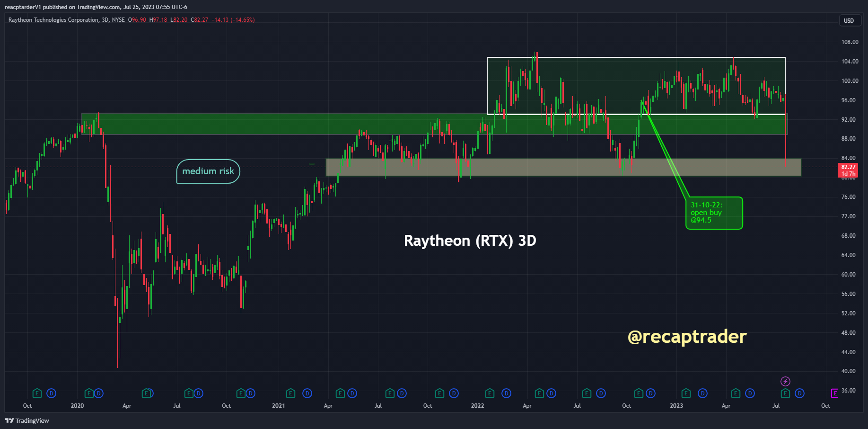Click the July 2022 earnings E marker
Image resolution: width=868 pixels, height=429 pixels.
click(587, 393)
